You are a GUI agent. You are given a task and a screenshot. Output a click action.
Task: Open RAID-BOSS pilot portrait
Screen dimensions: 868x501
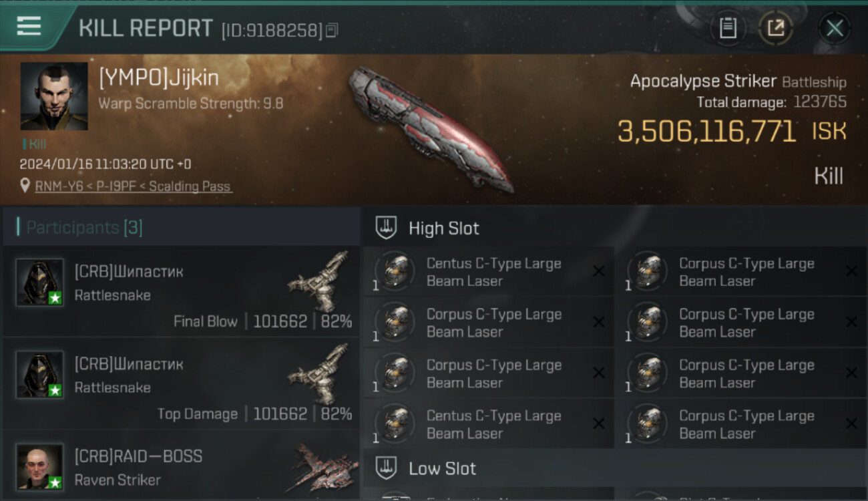(40, 467)
